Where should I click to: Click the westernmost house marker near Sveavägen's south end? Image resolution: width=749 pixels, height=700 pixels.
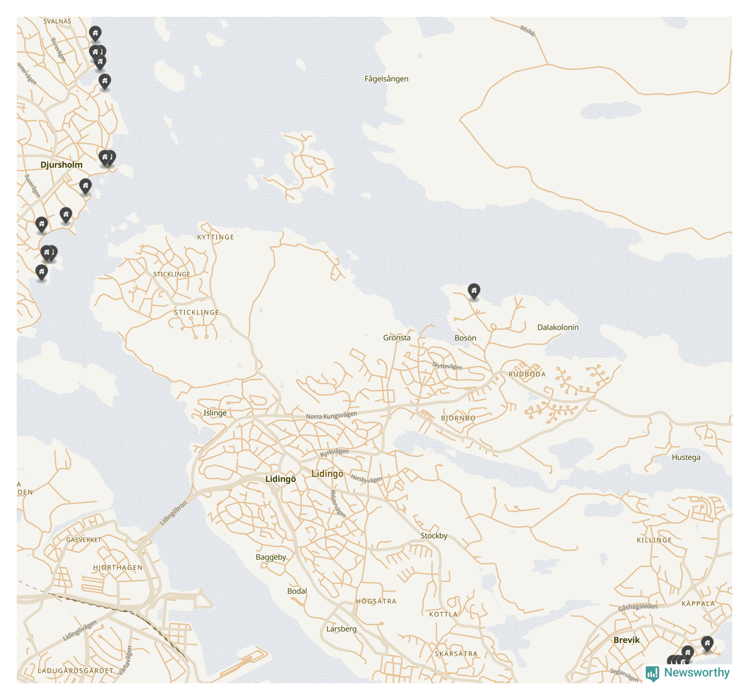pos(41,224)
